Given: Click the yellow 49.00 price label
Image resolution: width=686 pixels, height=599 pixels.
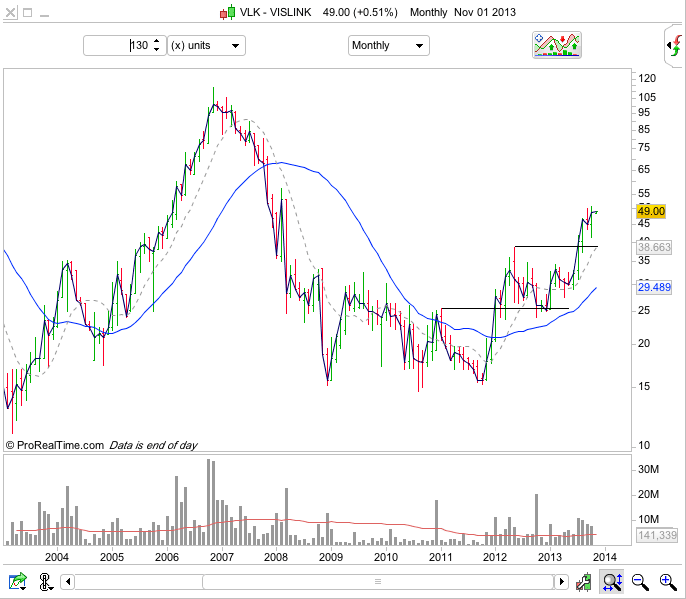Looking at the screenshot, I should coord(651,211).
